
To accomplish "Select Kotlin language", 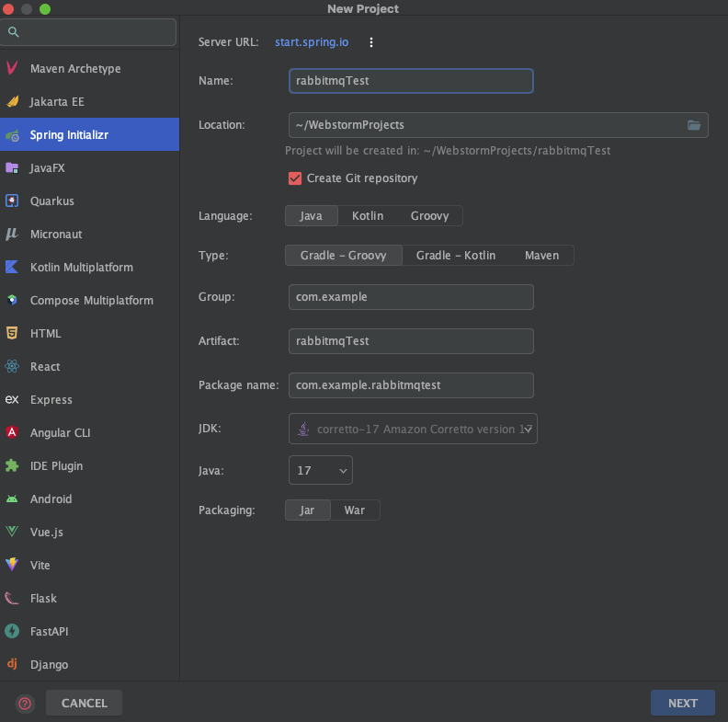I will 368,216.
